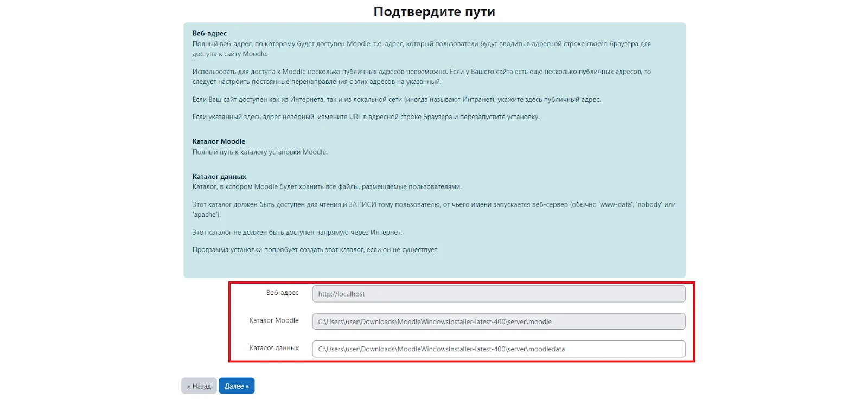Click the Подтвердите пути heading
The image size is (868, 399).
pos(434,11)
